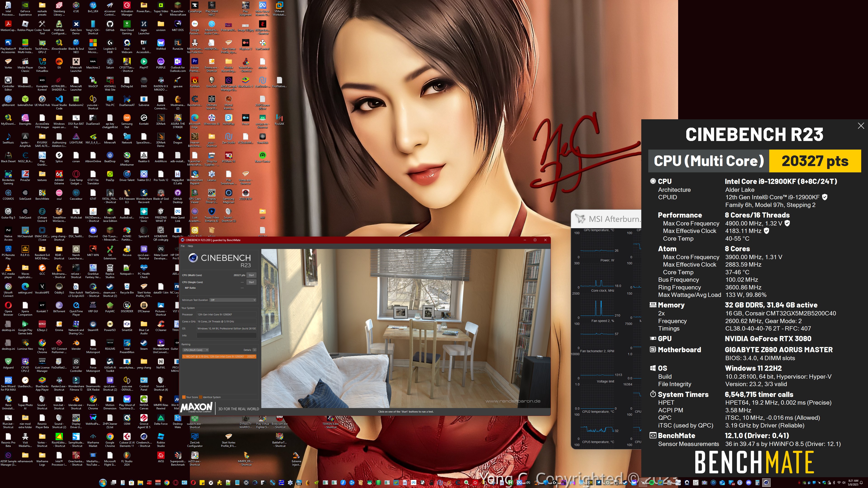The width and height of the screenshot is (868, 488).
Task: Open the File menu in Cinebench
Action: [183, 246]
